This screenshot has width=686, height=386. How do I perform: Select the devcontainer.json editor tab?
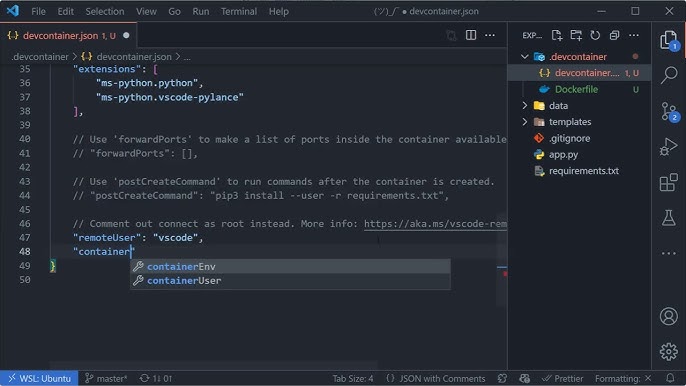pyautogui.click(x=69, y=35)
